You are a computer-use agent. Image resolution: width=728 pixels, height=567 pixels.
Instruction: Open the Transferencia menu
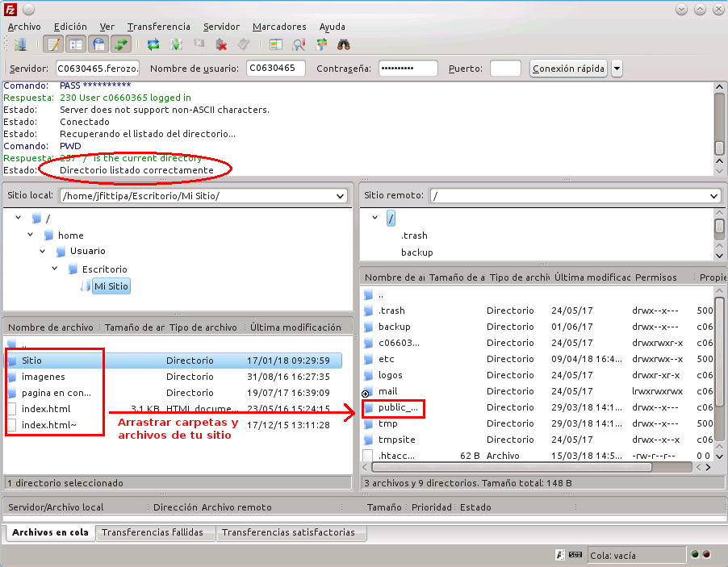point(159,27)
